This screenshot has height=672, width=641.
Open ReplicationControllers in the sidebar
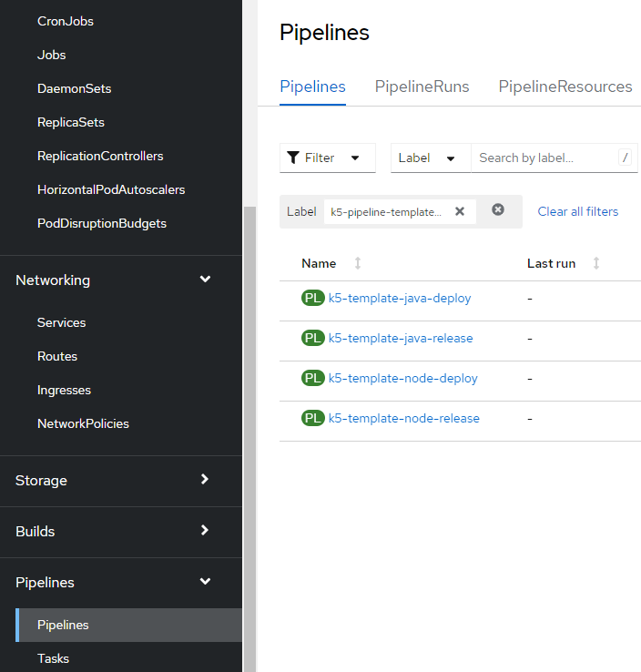click(x=100, y=156)
